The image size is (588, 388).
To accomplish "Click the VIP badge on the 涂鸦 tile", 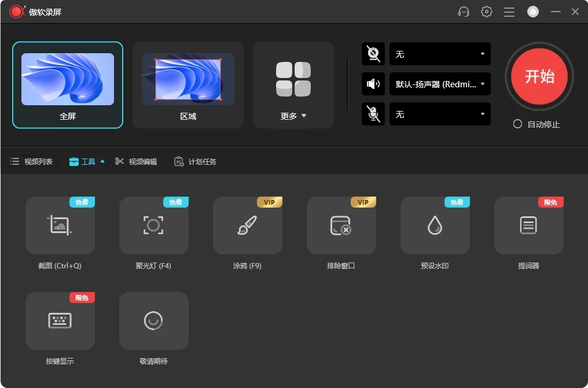I will coord(270,202).
